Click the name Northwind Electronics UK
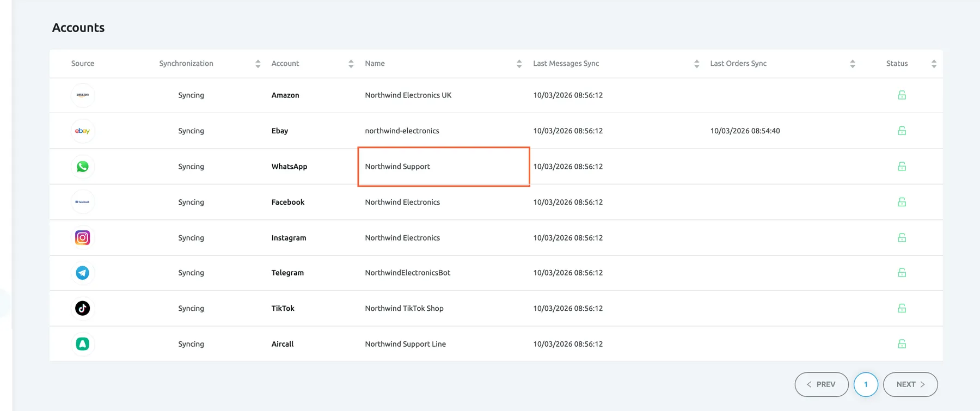 point(408,95)
